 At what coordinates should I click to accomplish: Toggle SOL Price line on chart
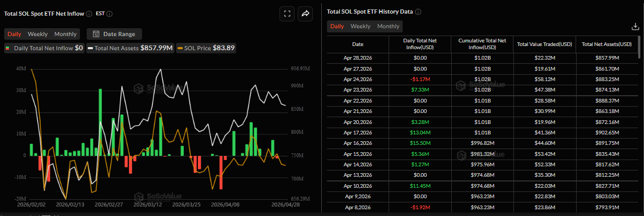[x=207, y=48]
